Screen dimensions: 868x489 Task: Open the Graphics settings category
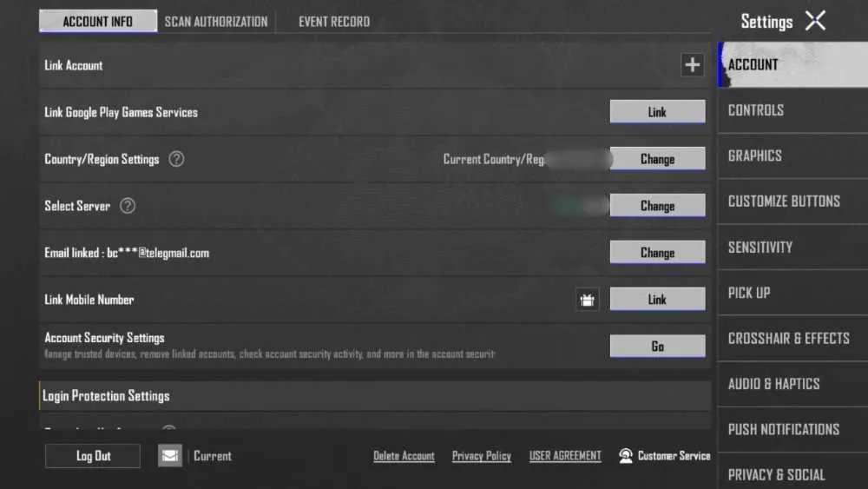coord(792,155)
